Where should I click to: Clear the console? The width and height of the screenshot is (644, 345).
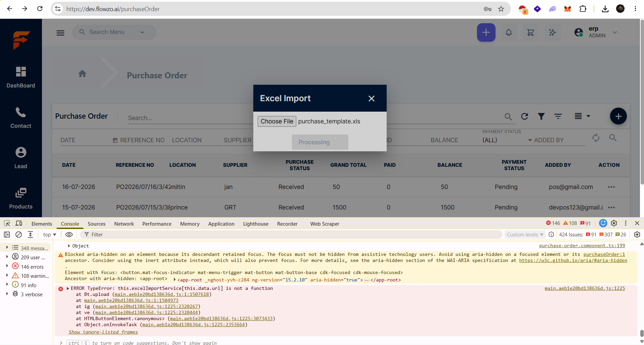(19, 235)
